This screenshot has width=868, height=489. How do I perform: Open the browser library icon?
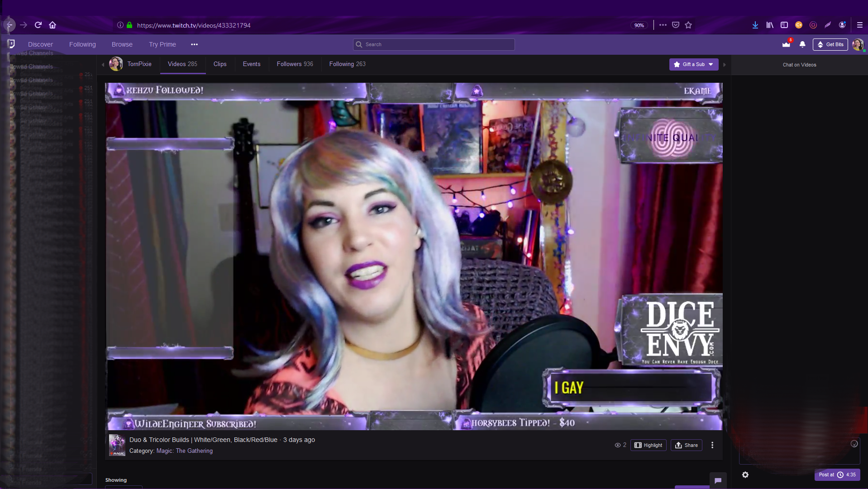pyautogui.click(x=770, y=25)
